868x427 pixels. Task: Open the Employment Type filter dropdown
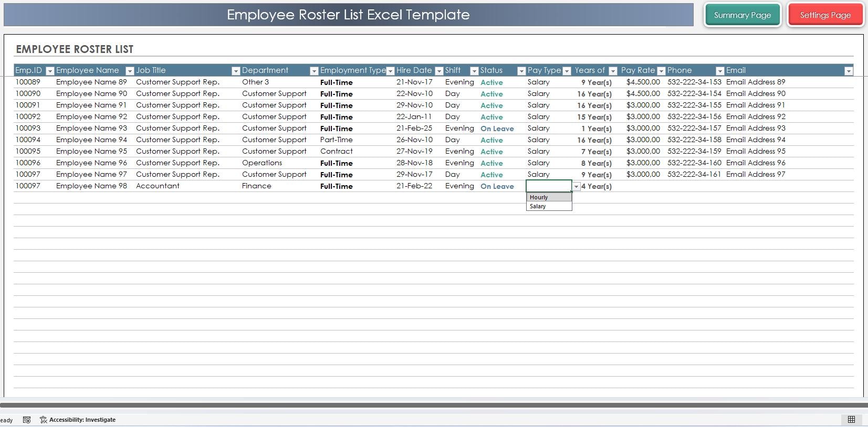tap(390, 71)
